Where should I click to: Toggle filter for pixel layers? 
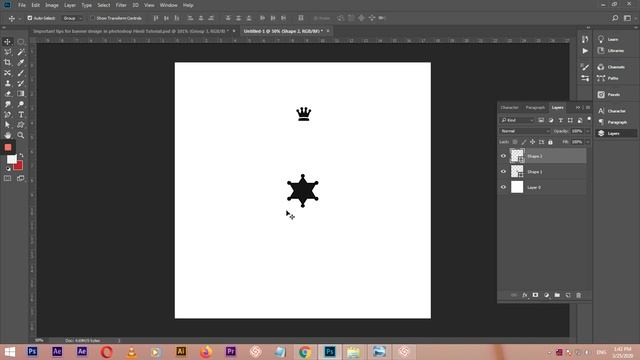click(x=541, y=120)
